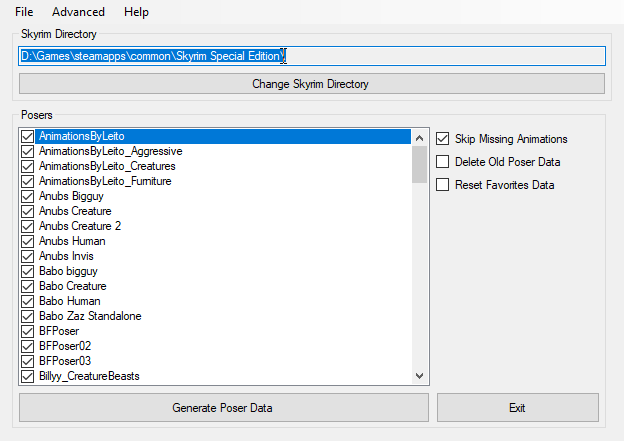Select the Anubs Invis row text
The width and height of the screenshot is (624, 441).
pos(66,256)
